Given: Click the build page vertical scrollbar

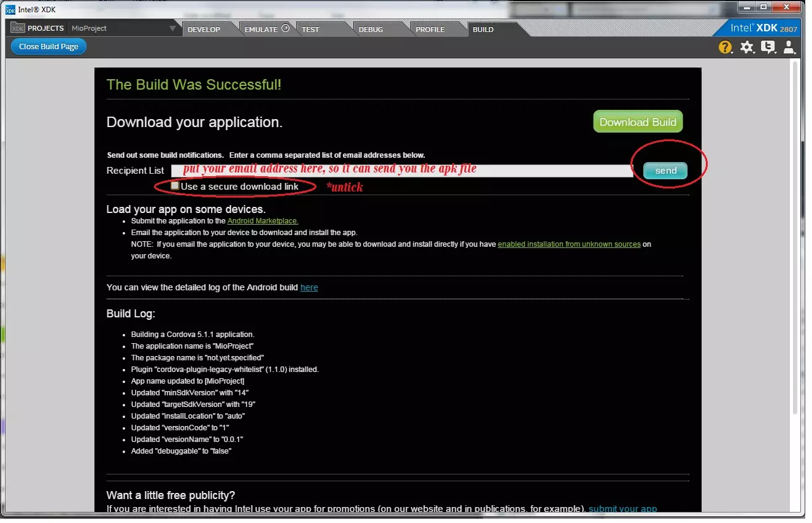Looking at the screenshot, I should (x=795, y=236).
